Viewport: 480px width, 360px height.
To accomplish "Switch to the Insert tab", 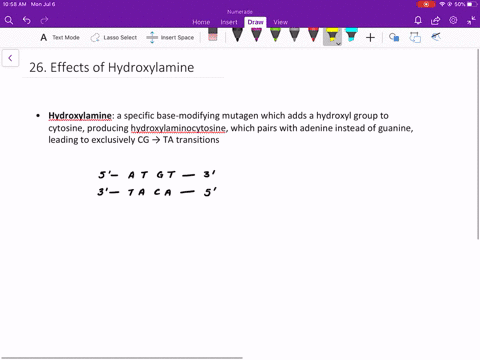I will pyautogui.click(x=229, y=22).
